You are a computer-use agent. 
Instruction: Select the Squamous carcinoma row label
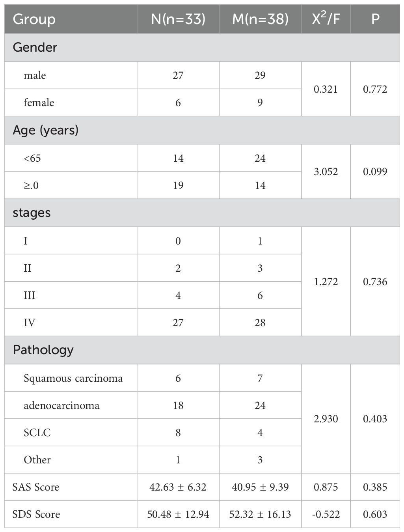pyautogui.click(x=73, y=378)
